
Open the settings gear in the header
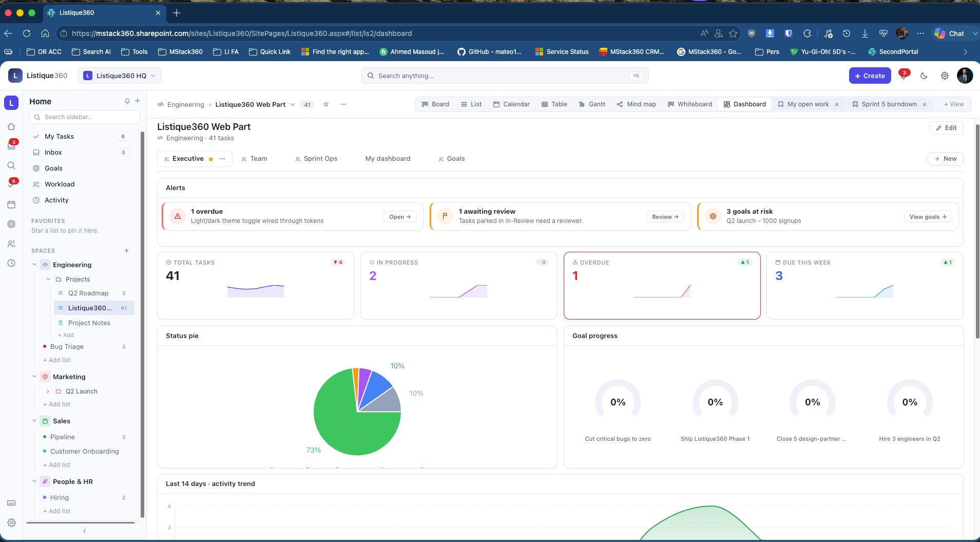(x=945, y=76)
